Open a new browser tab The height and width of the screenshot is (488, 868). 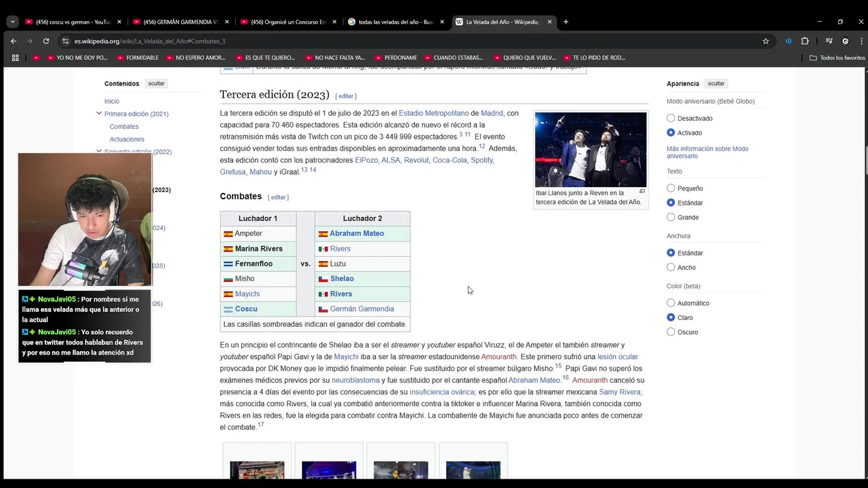click(x=566, y=22)
